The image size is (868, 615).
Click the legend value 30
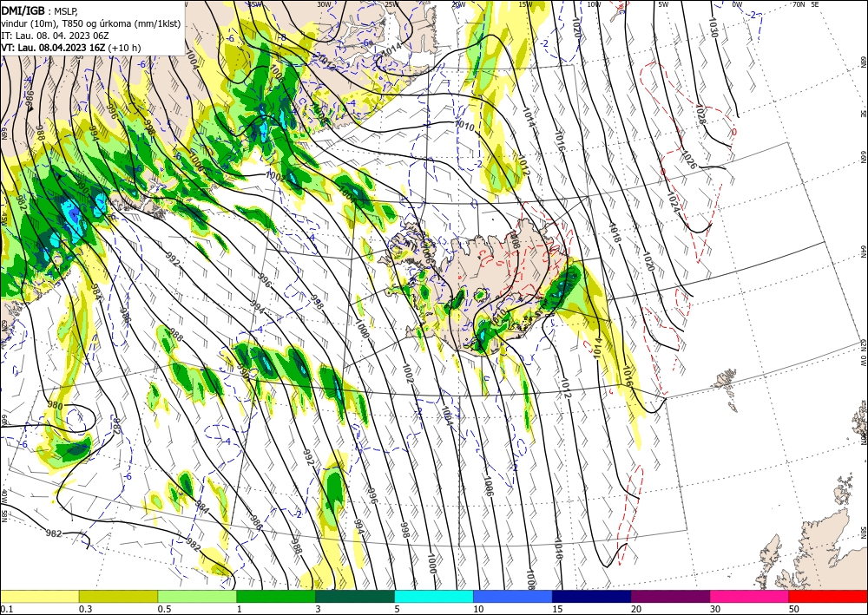coord(715,609)
